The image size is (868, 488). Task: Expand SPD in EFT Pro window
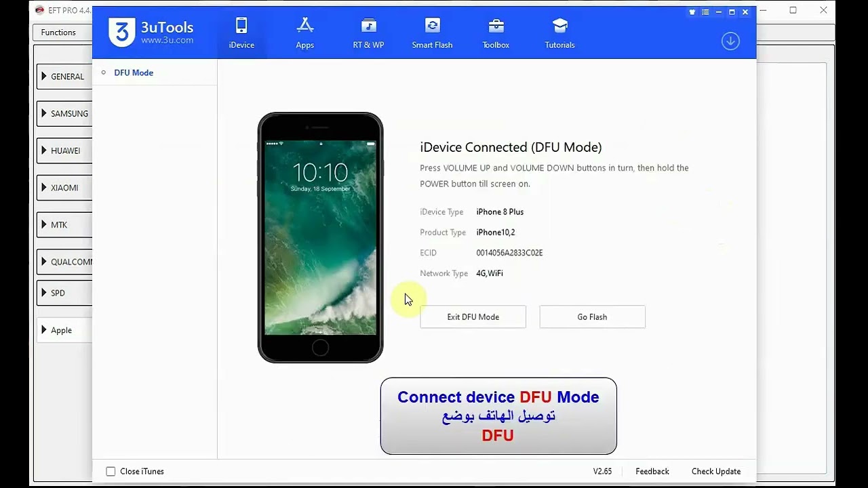click(64, 293)
